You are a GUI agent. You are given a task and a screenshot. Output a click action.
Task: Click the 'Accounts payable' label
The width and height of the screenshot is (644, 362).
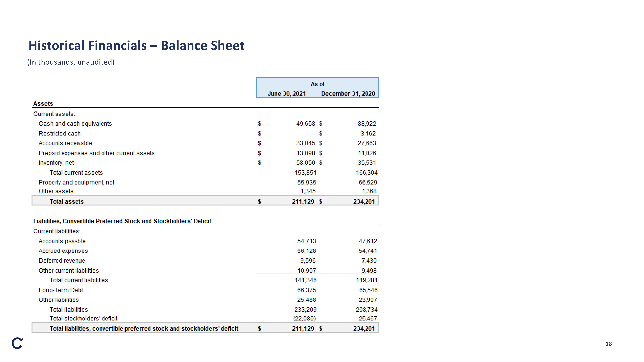62,241
